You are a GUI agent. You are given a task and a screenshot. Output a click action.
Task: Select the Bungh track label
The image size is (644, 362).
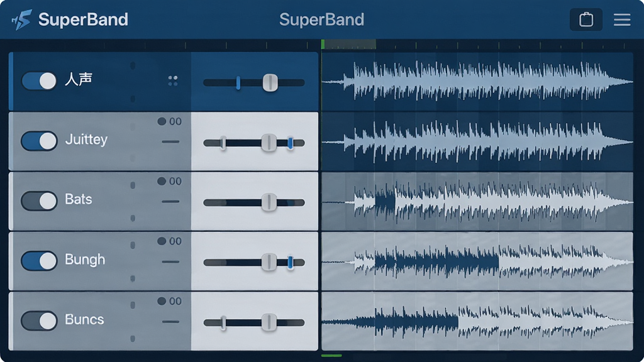point(85,260)
